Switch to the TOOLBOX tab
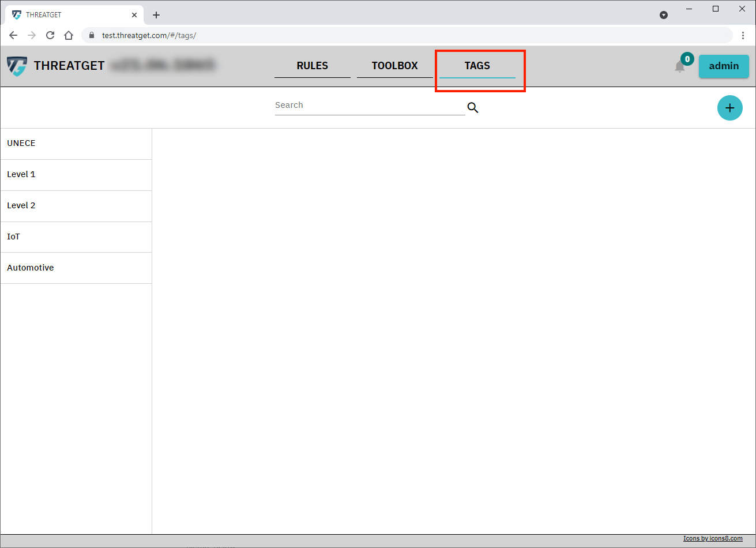The width and height of the screenshot is (756, 548). 395,66
